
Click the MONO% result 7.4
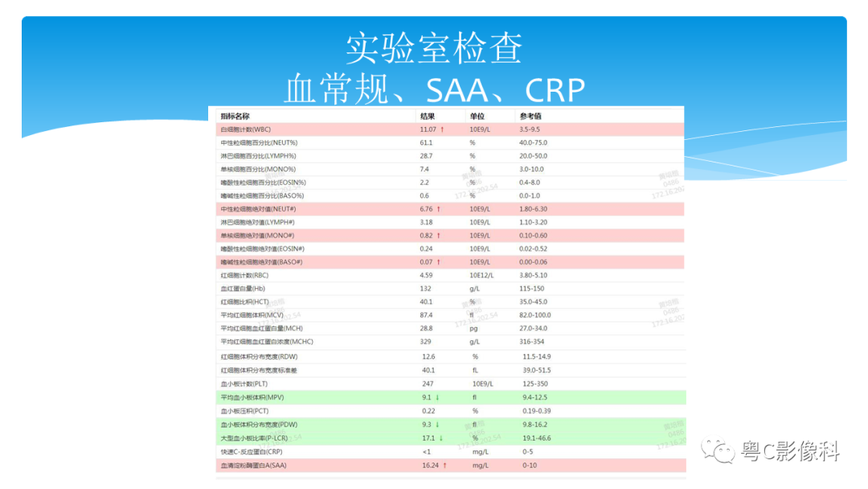coord(424,170)
